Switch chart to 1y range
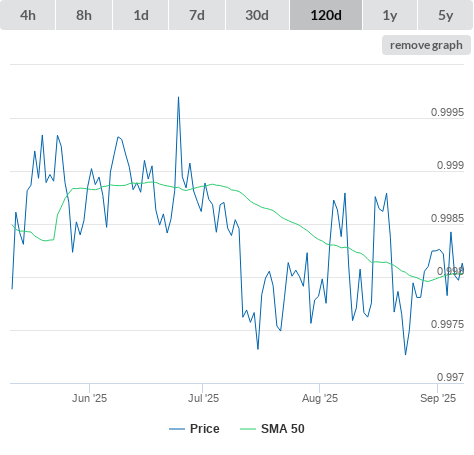Viewport: 474px width, 455px height. [390, 15]
